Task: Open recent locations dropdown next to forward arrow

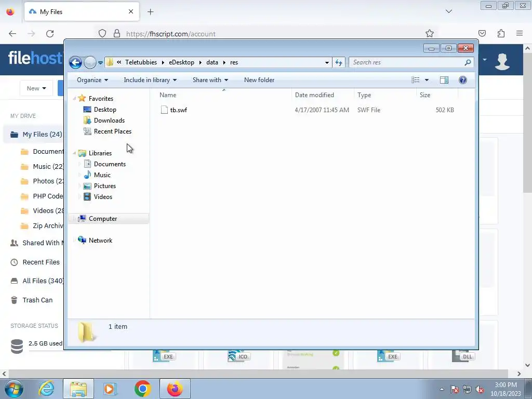Action: (x=100, y=63)
